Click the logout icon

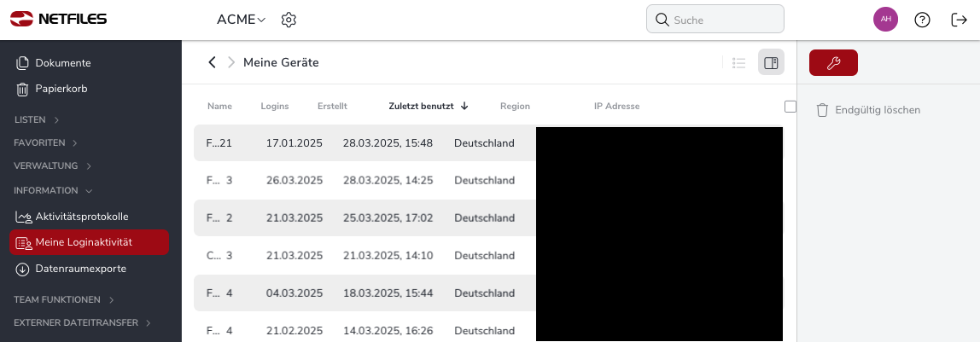tap(959, 20)
